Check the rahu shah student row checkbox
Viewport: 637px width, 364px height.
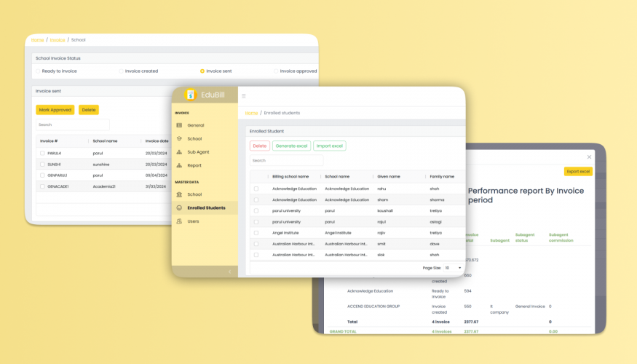256,189
